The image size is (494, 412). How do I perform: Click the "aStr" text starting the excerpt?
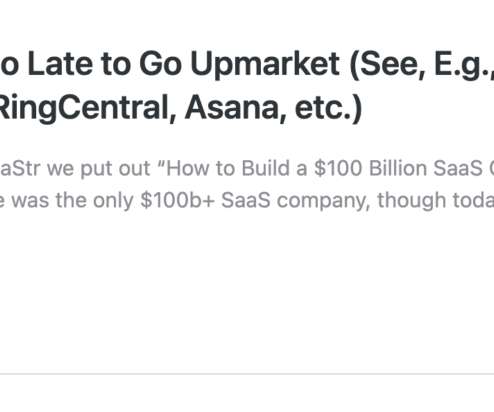tap(20, 168)
